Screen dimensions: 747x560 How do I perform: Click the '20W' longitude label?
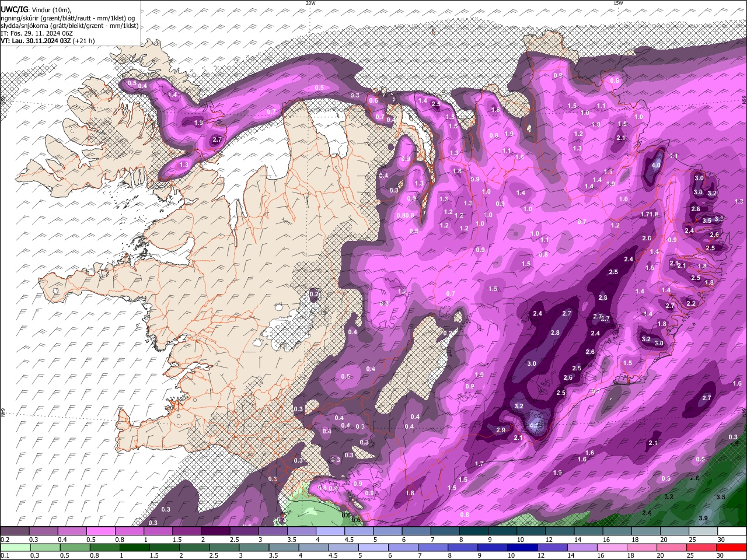(310, 3)
